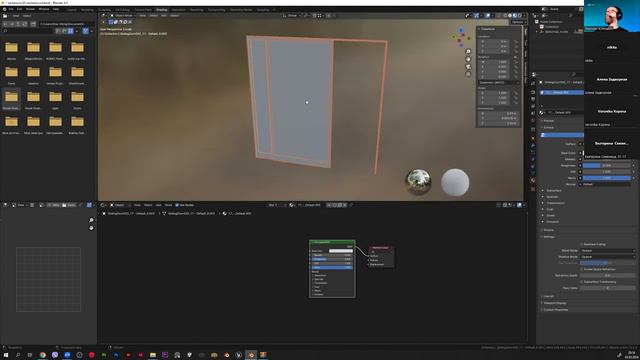Switch file browser to thumbnail display
Viewport: 640px width, 360px height.
[x=71, y=31]
